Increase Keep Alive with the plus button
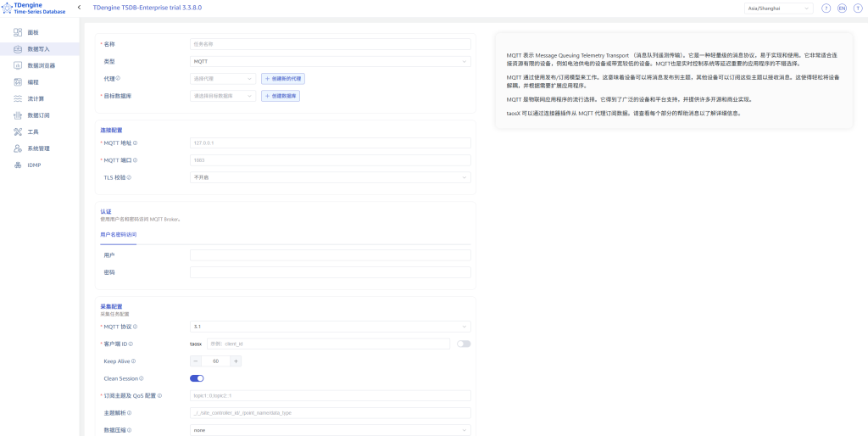The width and height of the screenshot is (868, 436). (x=236, y=361)
